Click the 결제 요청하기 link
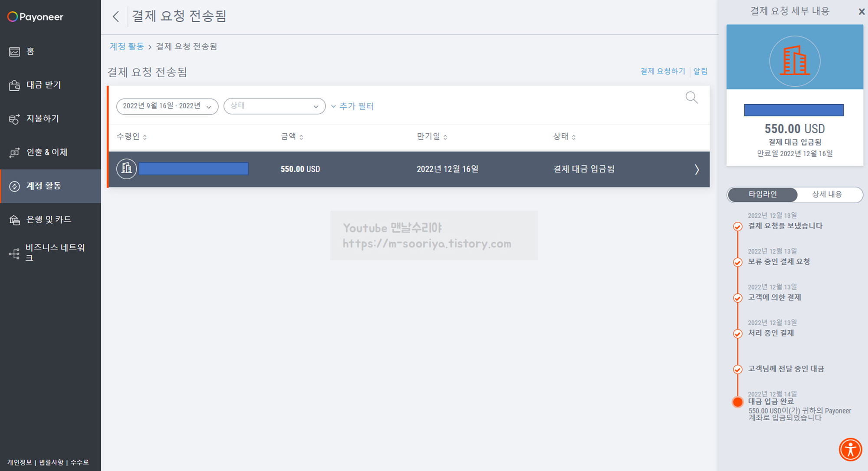The image size is (868, 471). (x=662, y=71)
